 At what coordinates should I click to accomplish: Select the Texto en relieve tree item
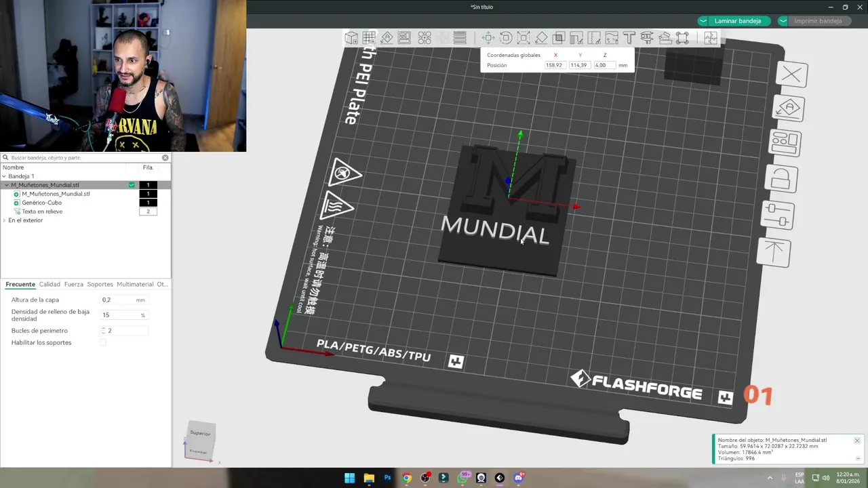pos(42,211)
